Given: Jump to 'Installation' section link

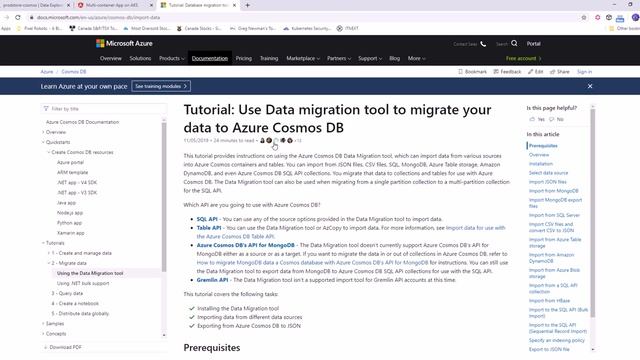Looking at the screenshot, I should [541, 164].
